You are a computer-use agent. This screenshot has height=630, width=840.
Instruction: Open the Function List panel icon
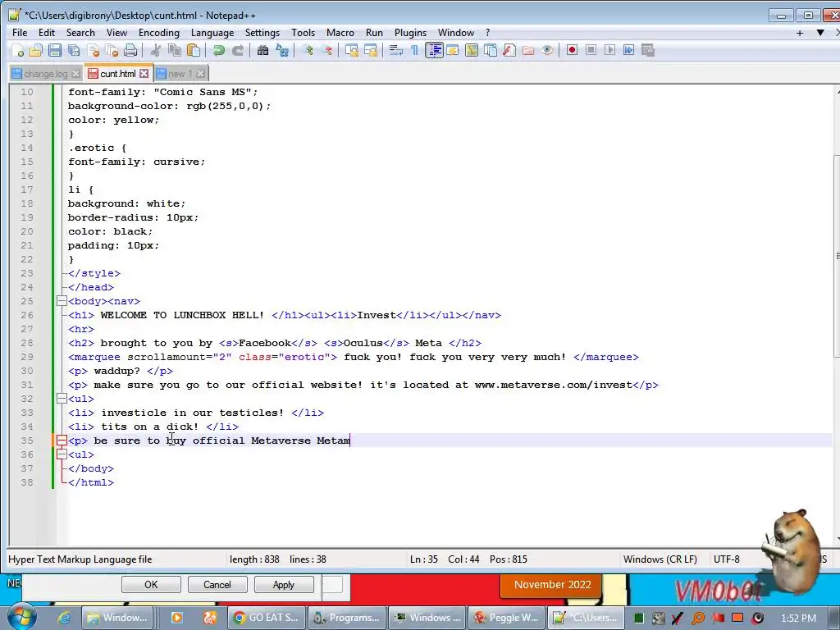click(x=509, y=50)
